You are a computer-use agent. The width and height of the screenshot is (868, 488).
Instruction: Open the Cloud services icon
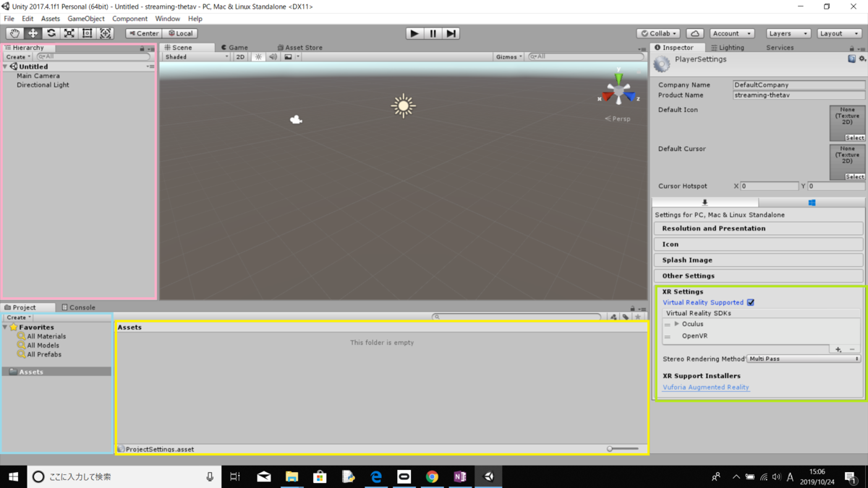click(694, 33)
